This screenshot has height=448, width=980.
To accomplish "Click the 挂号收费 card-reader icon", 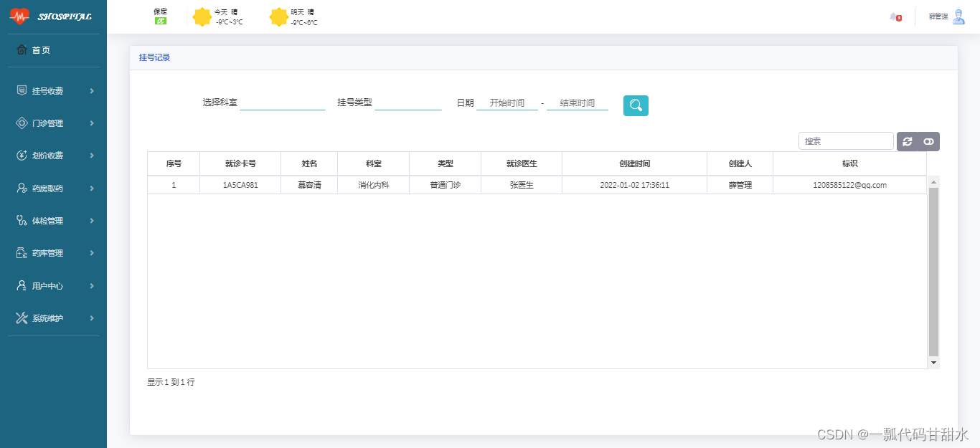I will [x=22, y=90].
